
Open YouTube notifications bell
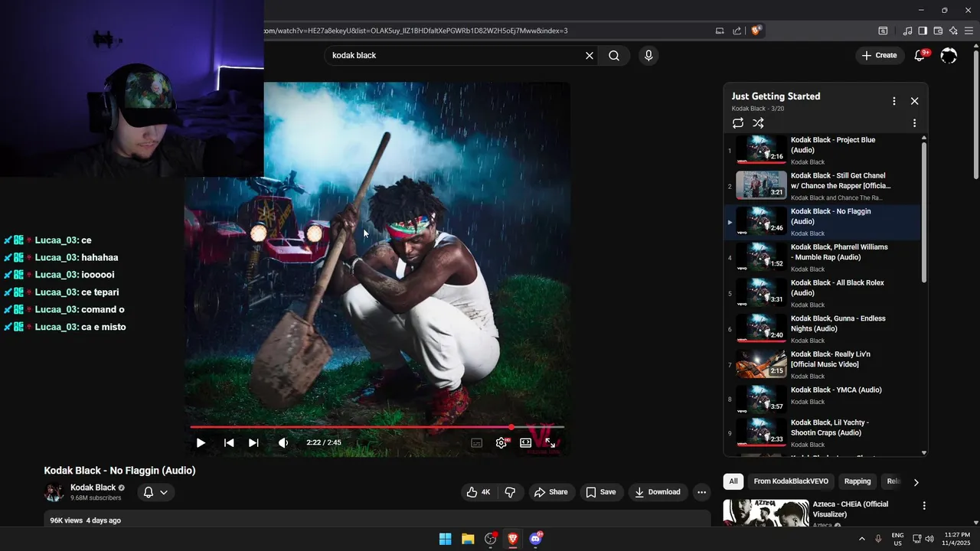coord(921,55)
